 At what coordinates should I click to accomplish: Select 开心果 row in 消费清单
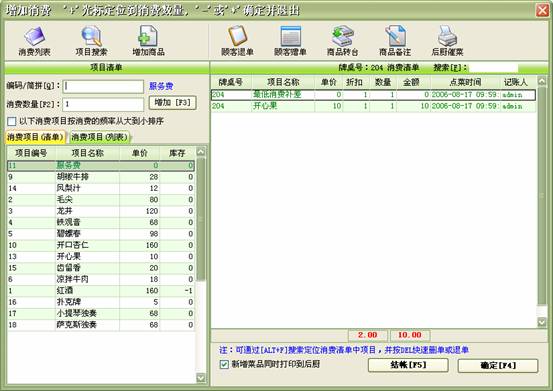373,106
